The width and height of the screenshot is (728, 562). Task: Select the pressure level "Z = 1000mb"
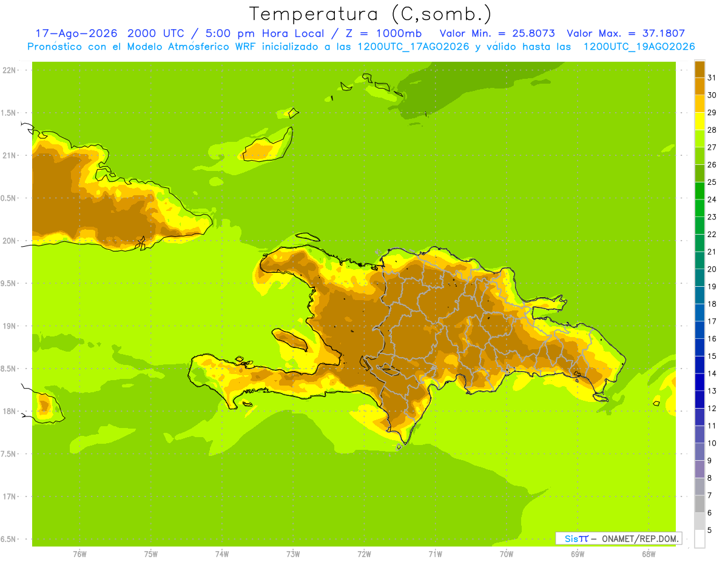click(382, 33)
